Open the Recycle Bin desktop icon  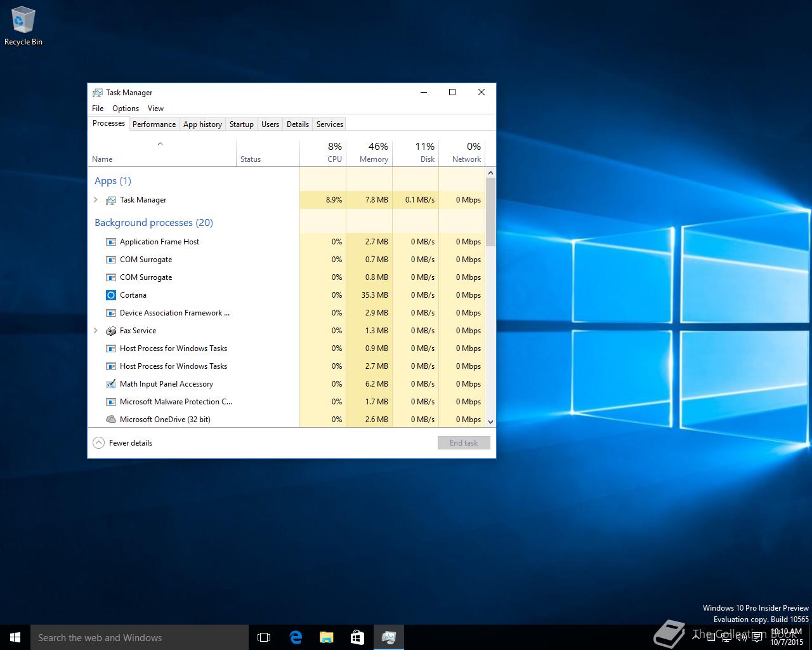pyautogui.click(x=23, y=25)
